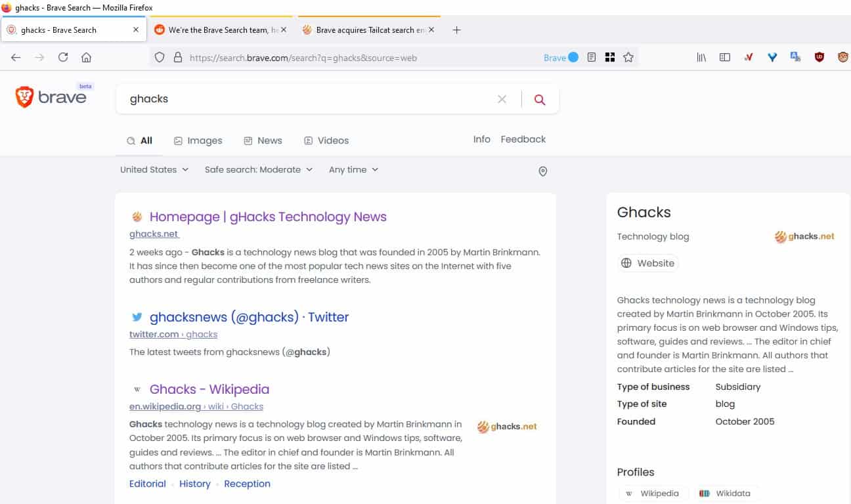
Task: Click the ghacks.net thumbnail beside Wikipedia result
Action: pyautogui.click(x=507, y=427)
